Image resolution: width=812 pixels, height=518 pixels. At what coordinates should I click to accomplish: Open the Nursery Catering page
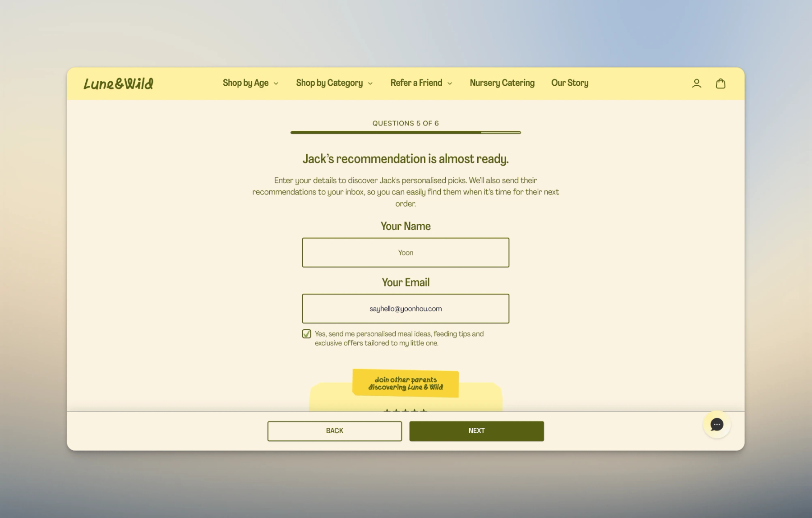[502, 83]
